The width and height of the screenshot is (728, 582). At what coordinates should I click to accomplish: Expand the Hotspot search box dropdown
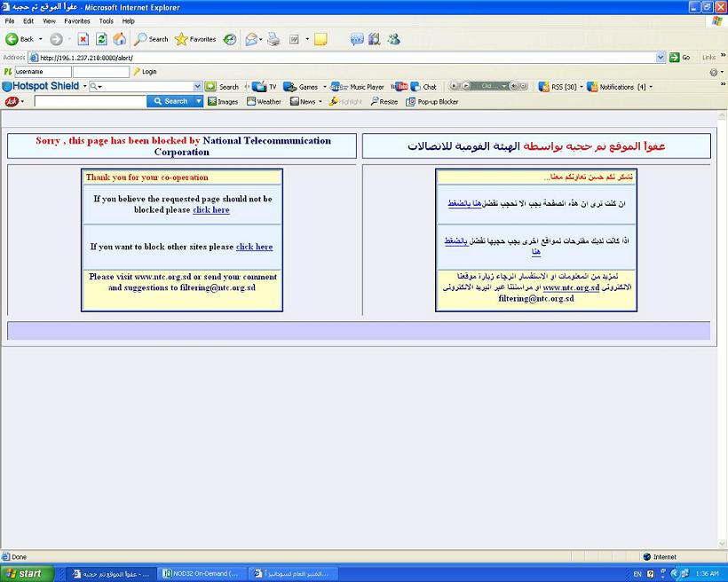[197, 86]
